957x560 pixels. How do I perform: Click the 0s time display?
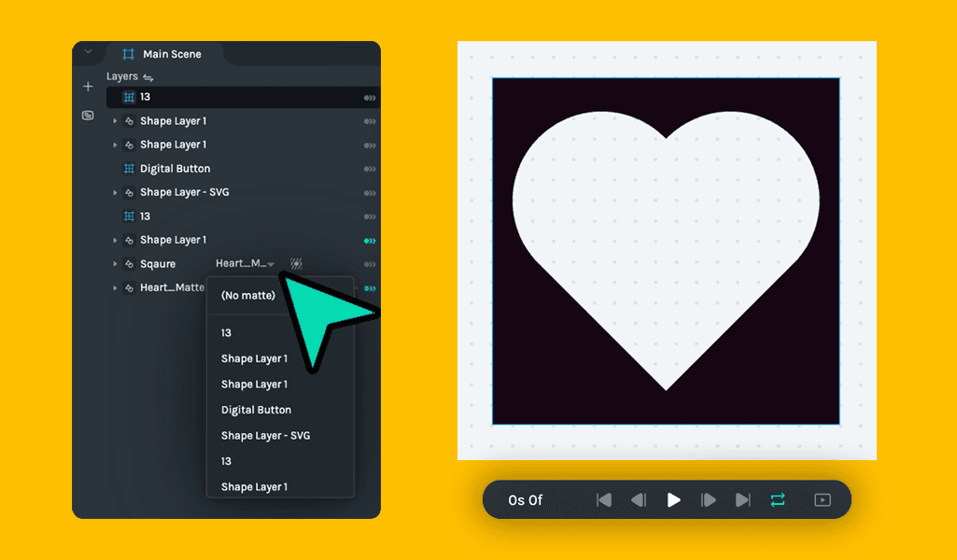[526, 499]
